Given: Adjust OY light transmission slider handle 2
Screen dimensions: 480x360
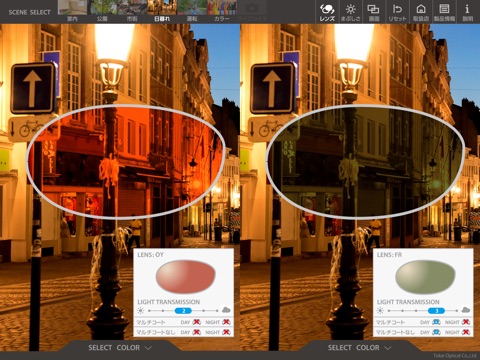Looking at the screenshot, I should point(183,311).
